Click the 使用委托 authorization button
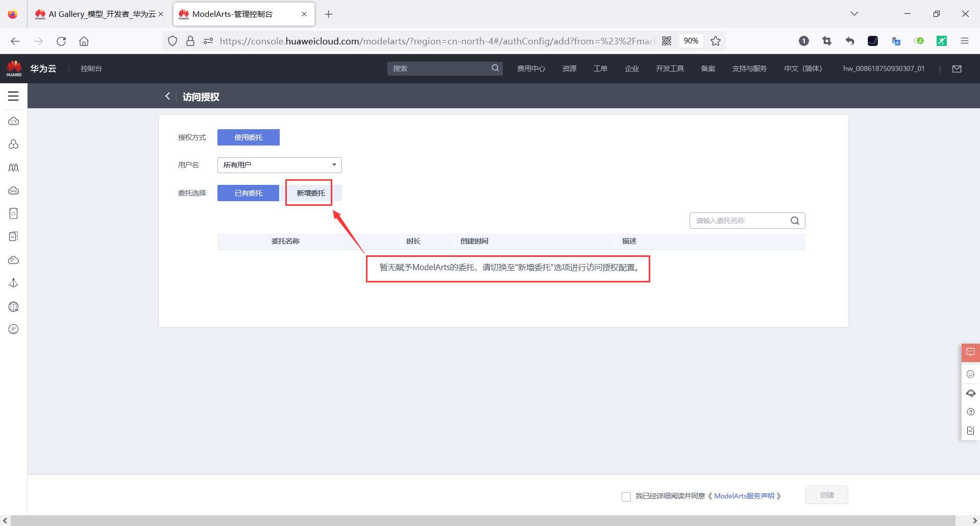This screenshot has height=526, width=980. 249,137
